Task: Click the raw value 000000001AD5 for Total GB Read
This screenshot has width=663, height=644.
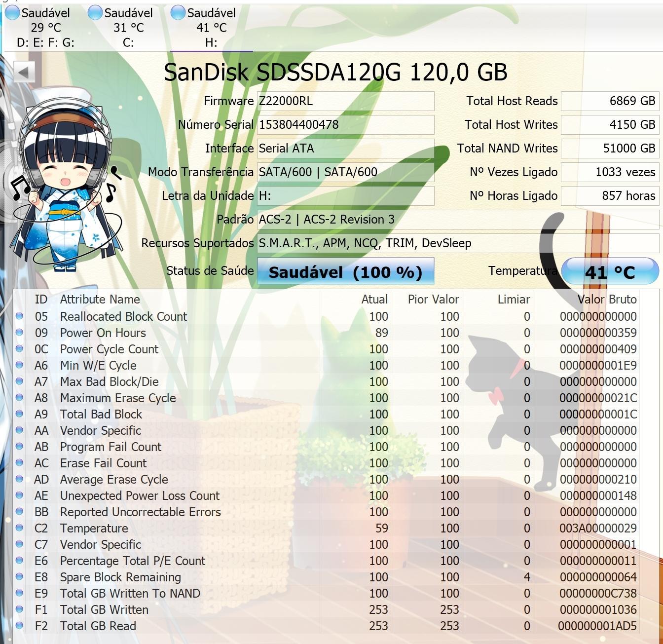Action: click(x=597, y=626)
